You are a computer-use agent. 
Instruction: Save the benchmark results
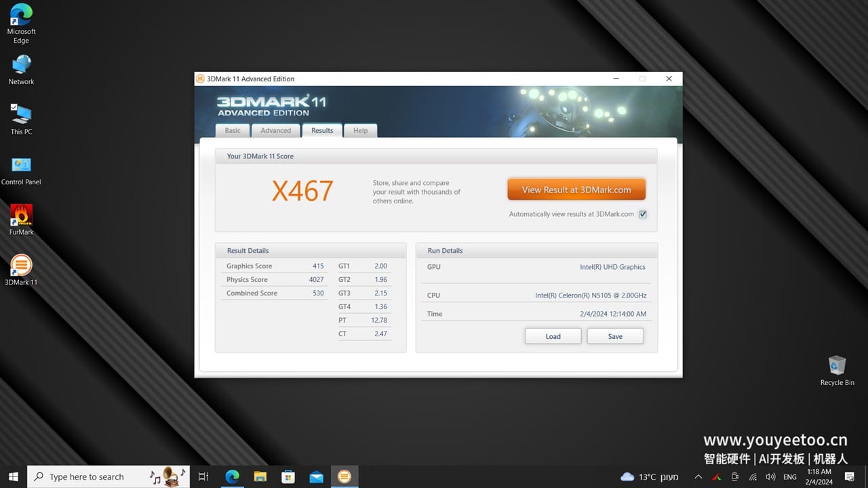(614, 335)
